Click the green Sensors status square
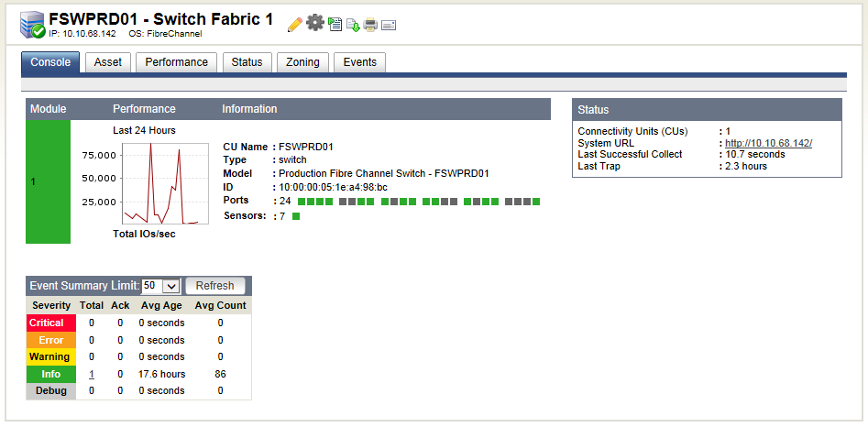868x427 pixels. (296, 216)
